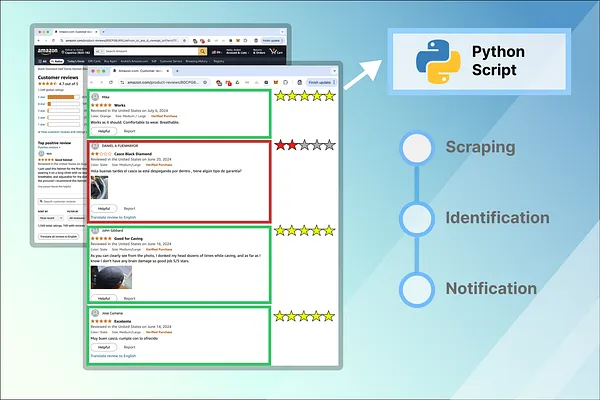The height and width of the screenshot is (400, 600).
Task: Open Returns & Orders in Amazon header
Action: click(259, 51)
